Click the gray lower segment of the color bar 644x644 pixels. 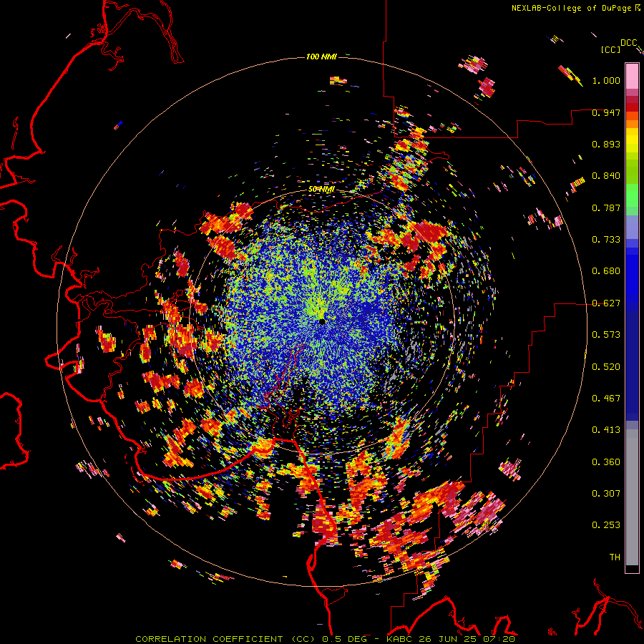pos(632,497)
